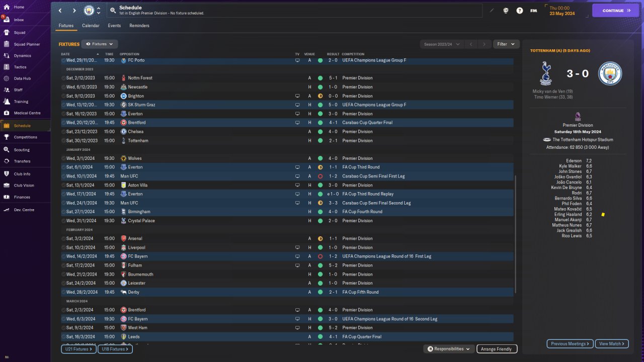Go back with the left arrow
This screenshot has width=644, height=362.
(60, 11)
